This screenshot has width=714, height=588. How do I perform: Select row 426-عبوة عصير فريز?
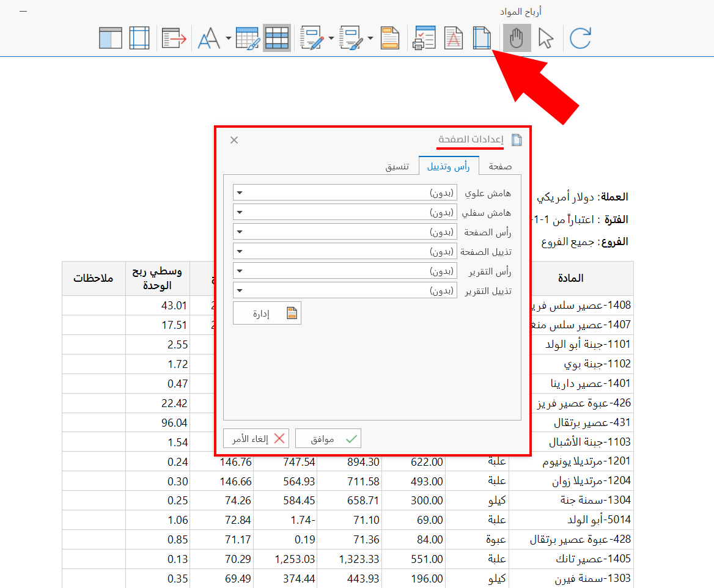pyautogui.click(x=584, y=403)
